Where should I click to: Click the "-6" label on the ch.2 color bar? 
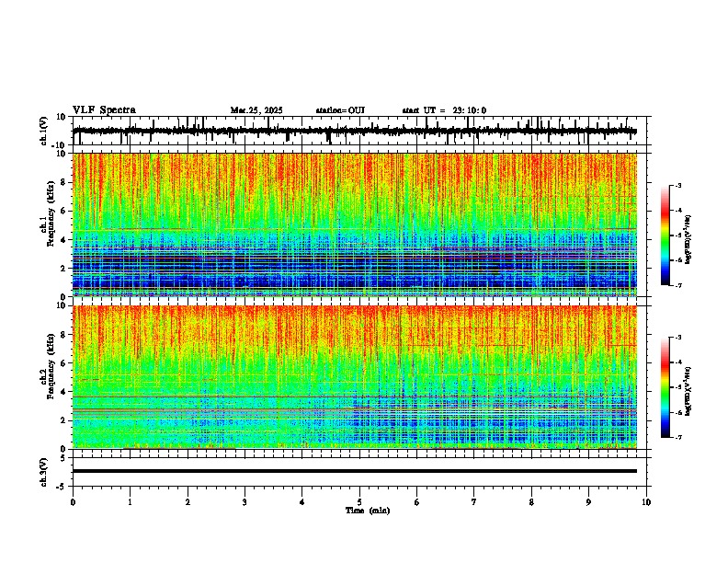pos(678,412)
